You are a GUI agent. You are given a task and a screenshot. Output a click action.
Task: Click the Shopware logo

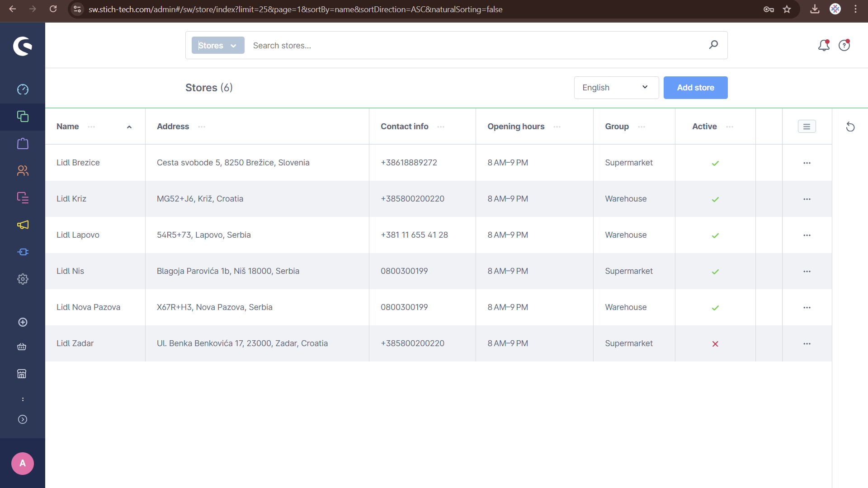point(23,46)
